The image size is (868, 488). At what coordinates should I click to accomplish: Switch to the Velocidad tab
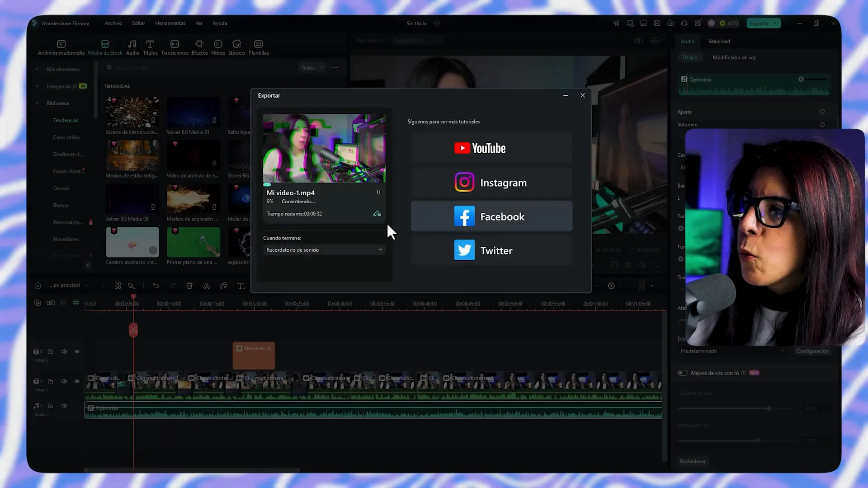click(x=719, y=41)
